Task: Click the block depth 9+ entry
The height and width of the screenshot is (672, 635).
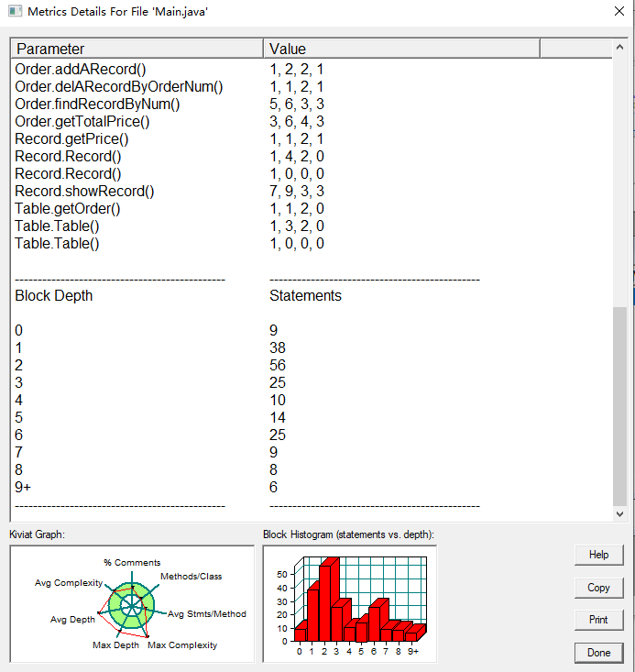Action: tap(23, 488)
